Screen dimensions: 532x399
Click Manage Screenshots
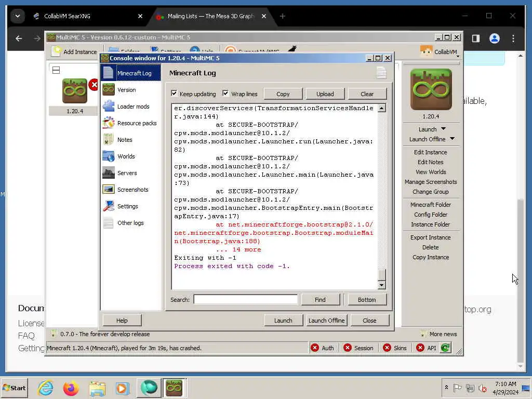coord(431,181)
